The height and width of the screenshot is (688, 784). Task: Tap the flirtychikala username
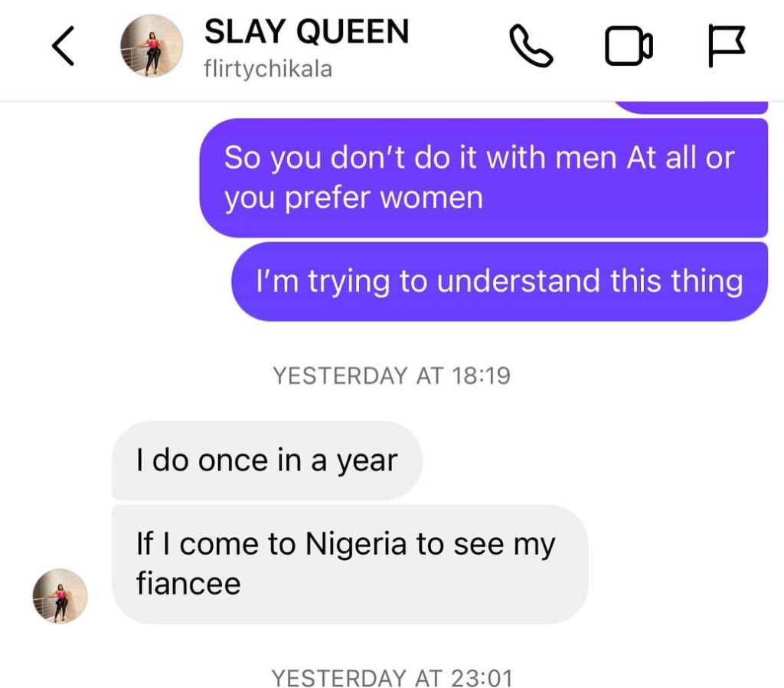[x=268, y=69]
